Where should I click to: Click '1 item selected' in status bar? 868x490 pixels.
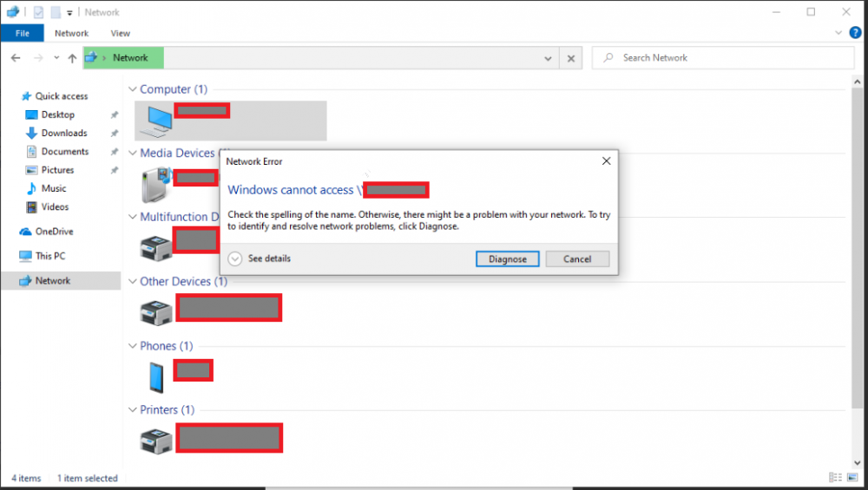(x=88, y=478)
